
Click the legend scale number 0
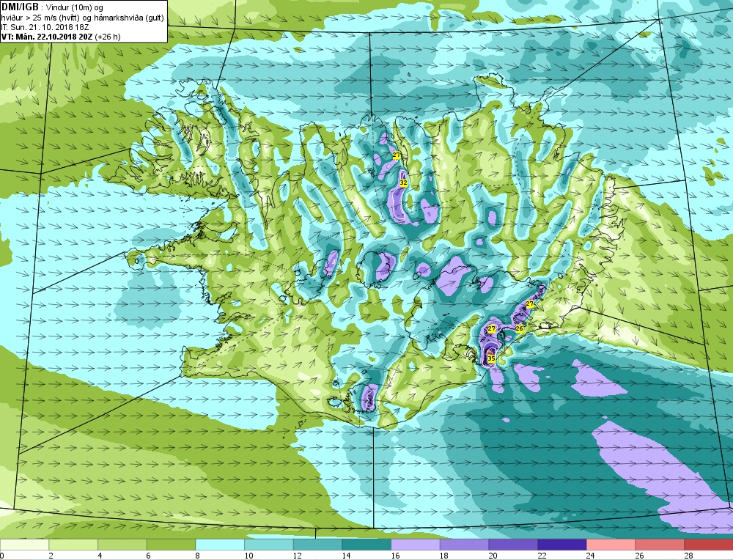coord(2,556)
